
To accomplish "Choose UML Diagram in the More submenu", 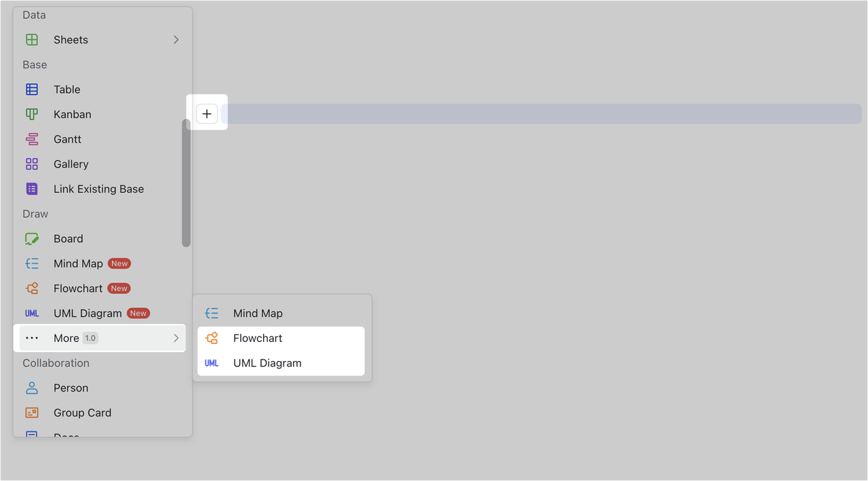I will [267, 362].
